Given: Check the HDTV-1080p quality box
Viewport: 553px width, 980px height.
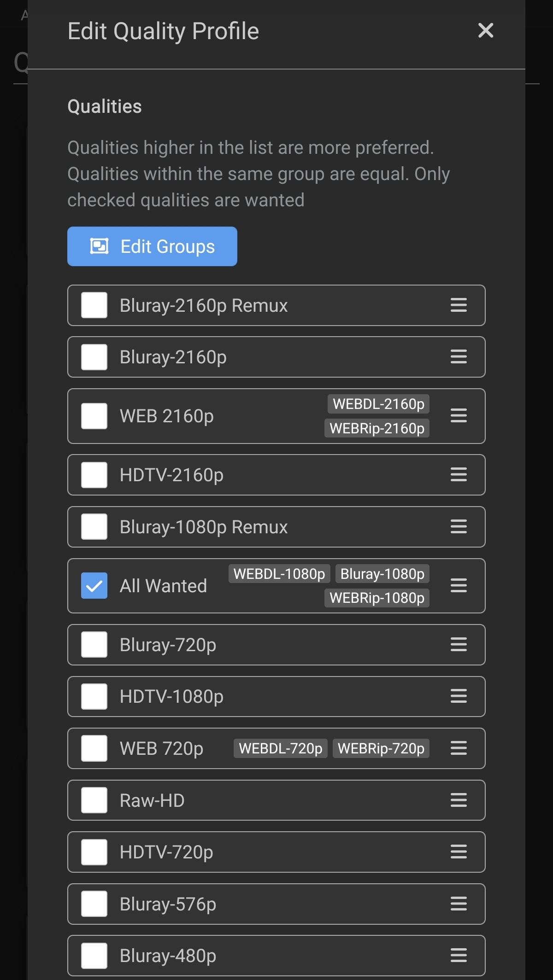Looking at the screenshot, I should click(94, 696).
